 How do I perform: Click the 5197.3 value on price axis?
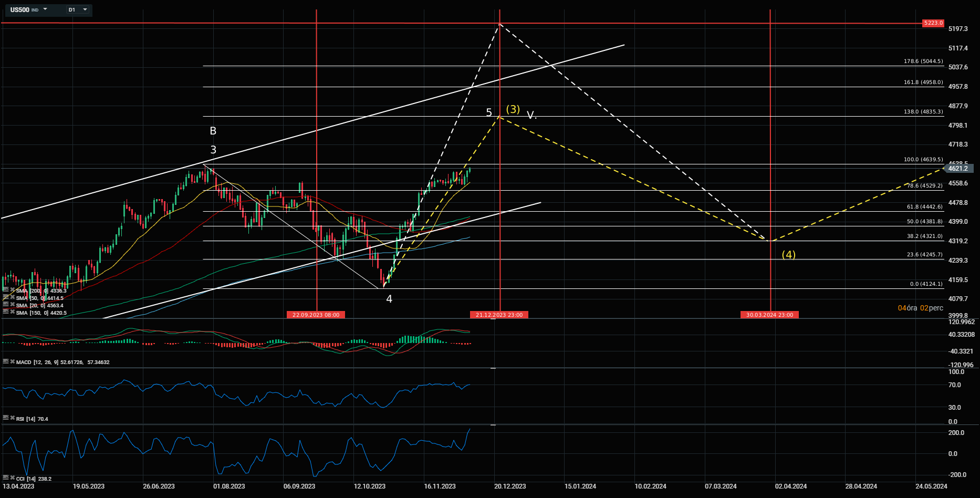[958, 29]
